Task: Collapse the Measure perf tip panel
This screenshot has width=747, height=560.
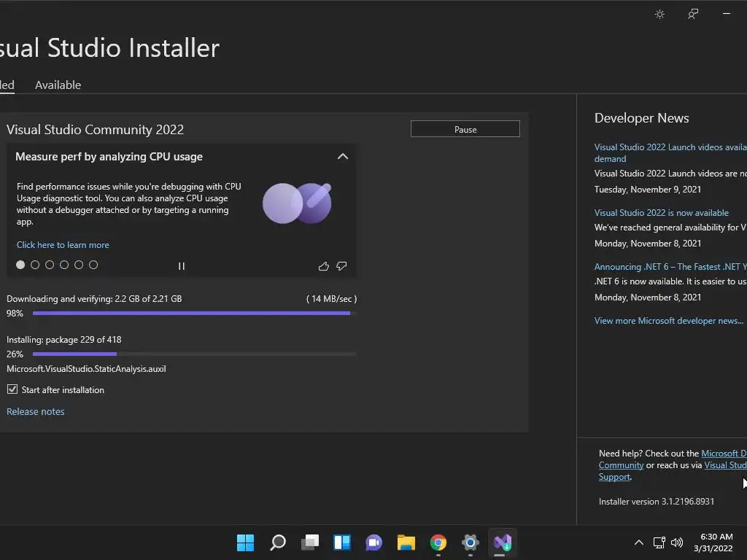Action: [x=343, y=157]
